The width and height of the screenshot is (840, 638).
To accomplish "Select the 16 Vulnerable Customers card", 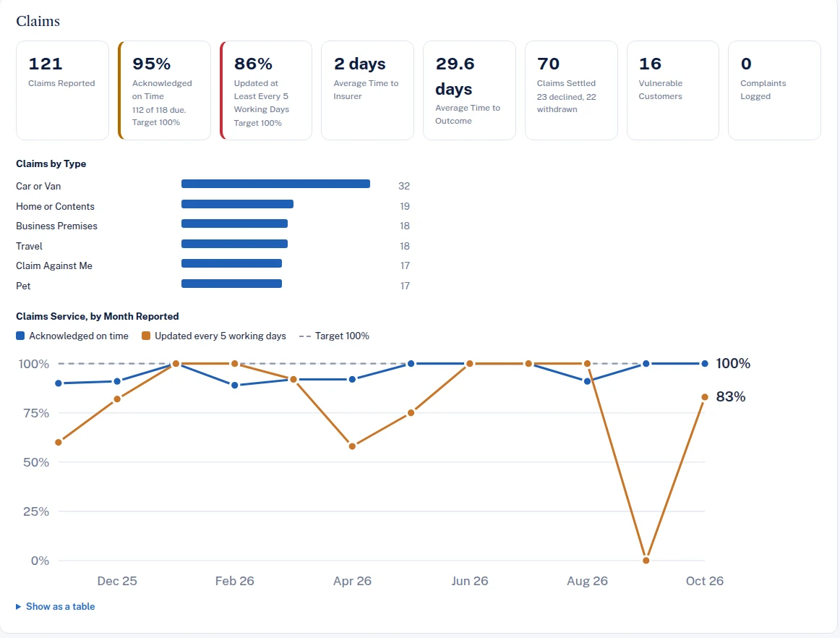I will [x=673, y=90].
